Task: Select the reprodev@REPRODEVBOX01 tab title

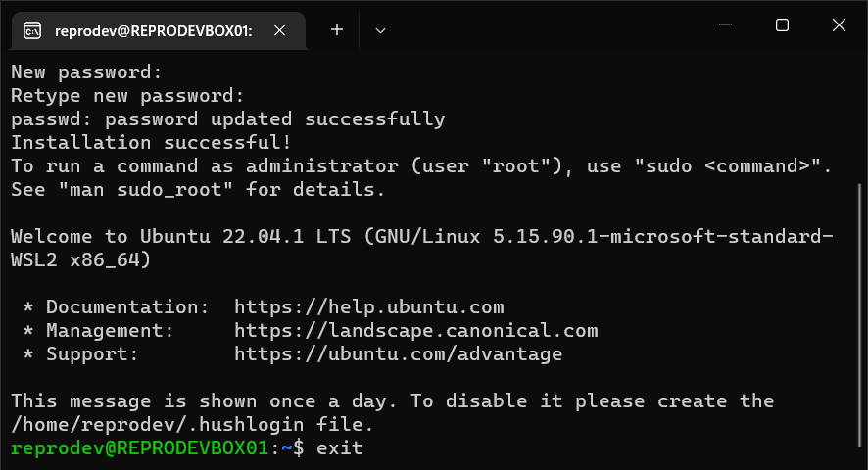Action: pyautogui.click(x=154, y=31)
